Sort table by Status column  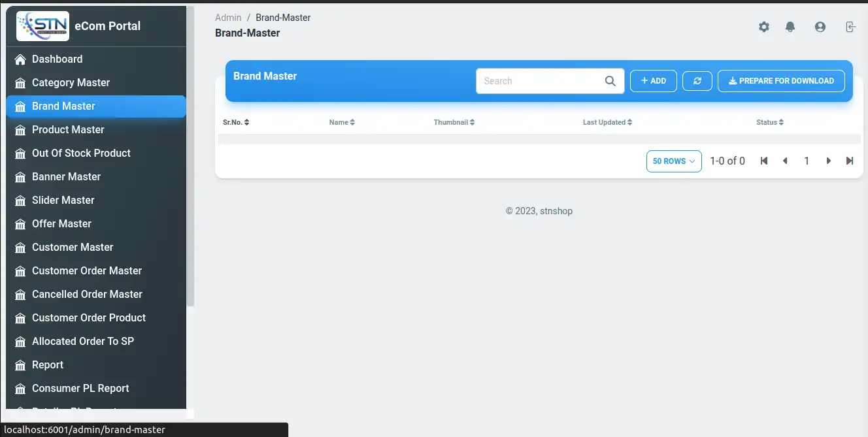[769, 122]
